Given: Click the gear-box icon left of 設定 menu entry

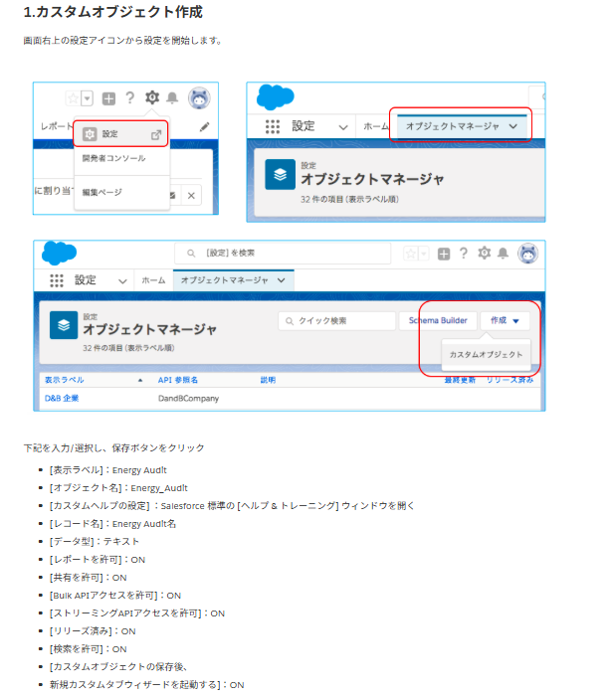Looking at the screenshot, I should click(90, 134).
